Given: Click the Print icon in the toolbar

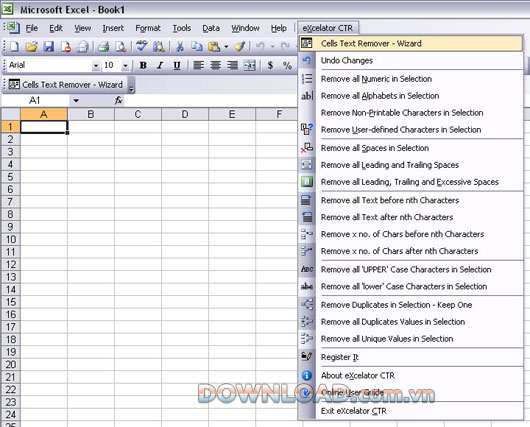Looking at the screenshot, I should pos(103,46).
